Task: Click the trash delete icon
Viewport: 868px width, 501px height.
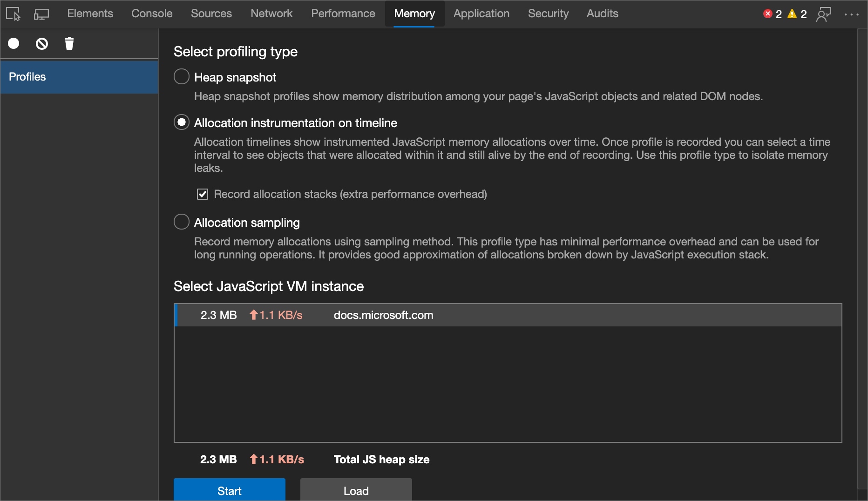Action: (69, 43)
